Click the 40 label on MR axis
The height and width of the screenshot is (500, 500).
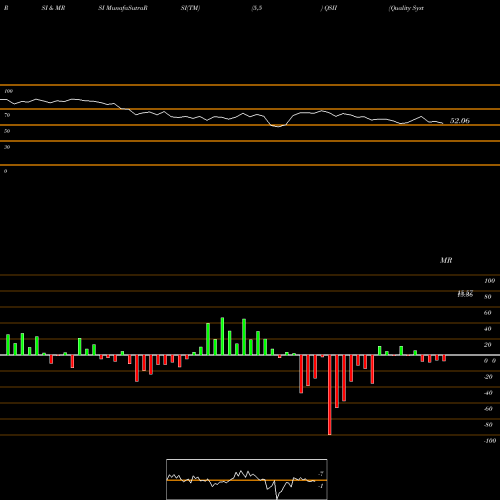(488, 329)
